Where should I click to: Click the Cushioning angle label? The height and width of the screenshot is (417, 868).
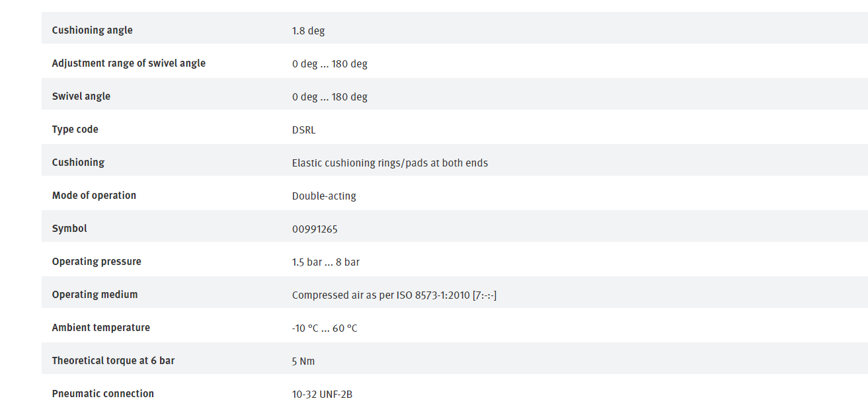pyautogui.click(x=92, y=30)
